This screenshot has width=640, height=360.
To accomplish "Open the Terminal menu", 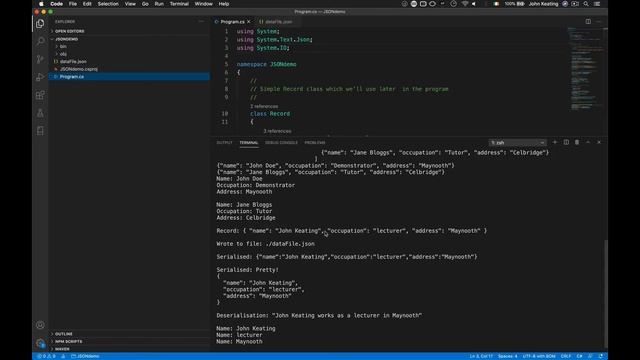I will (x=179, y=4).
